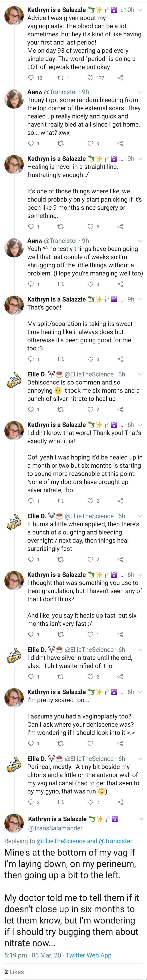Open the chevron menu on the top tweet
Image resolution: width=147 pixels, height=980 pixels.
[140, 10]
